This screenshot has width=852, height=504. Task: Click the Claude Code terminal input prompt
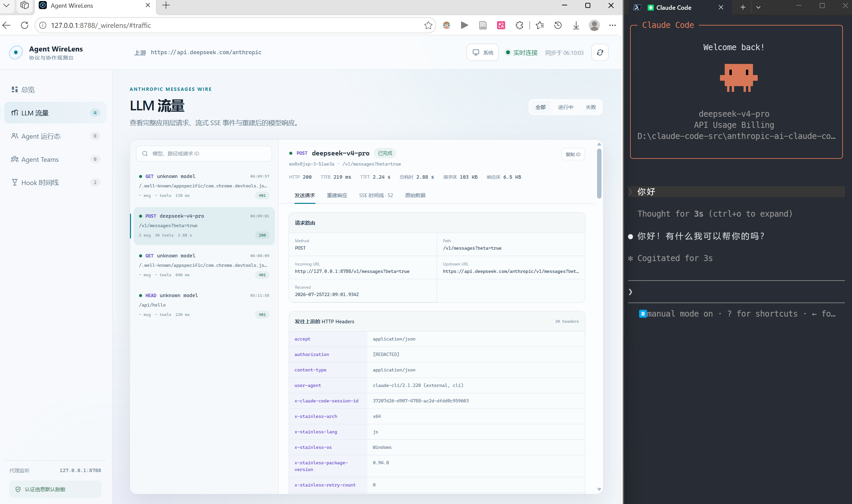coord(736,292)
